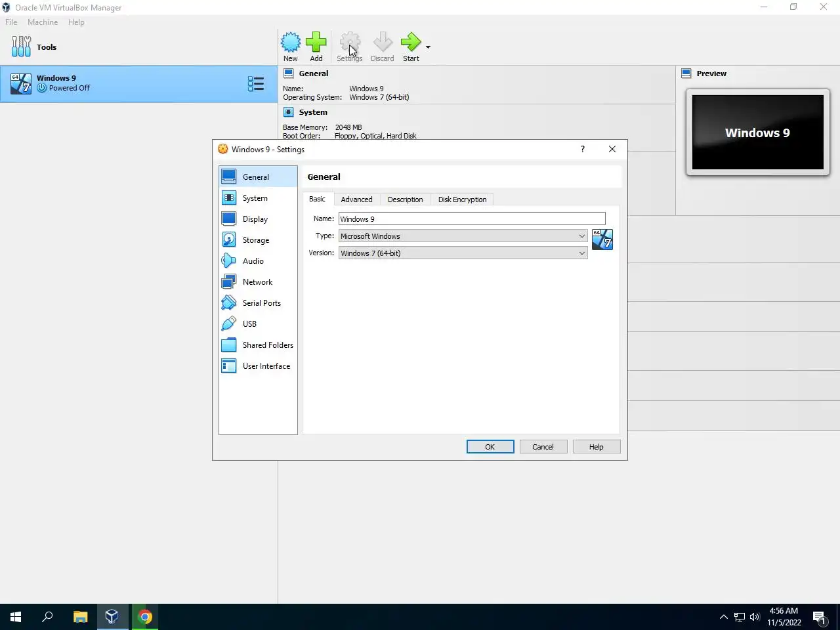Open the Audio settings category
Viewport: 840px width, 630px height.
[258, 261]
